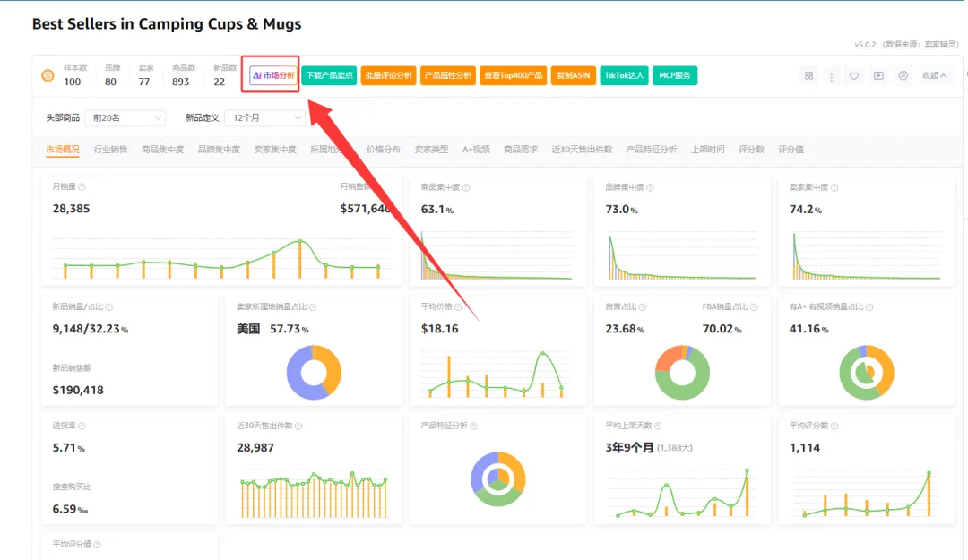Open the 卖家集中度 tab
This screenshot has width=968, height=560.
pos(275,150)
